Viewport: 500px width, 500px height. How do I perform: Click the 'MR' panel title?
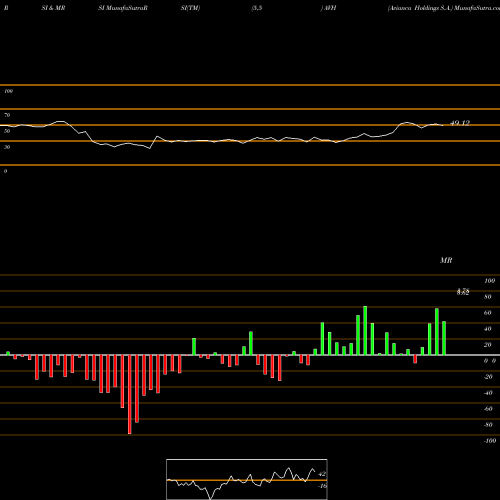click(446, 260)
